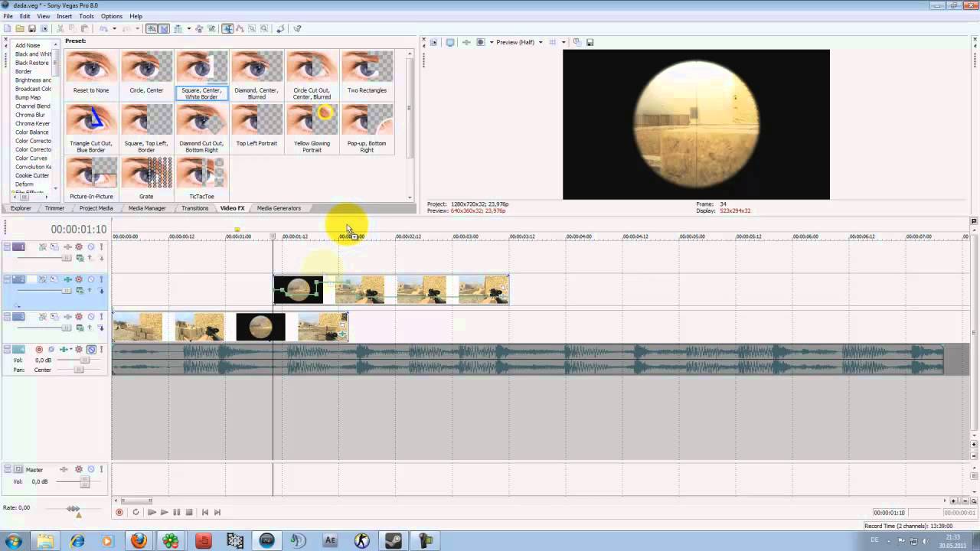Open the Tools menu
This screenshot has height=551, width=980.
coord(87,16)
